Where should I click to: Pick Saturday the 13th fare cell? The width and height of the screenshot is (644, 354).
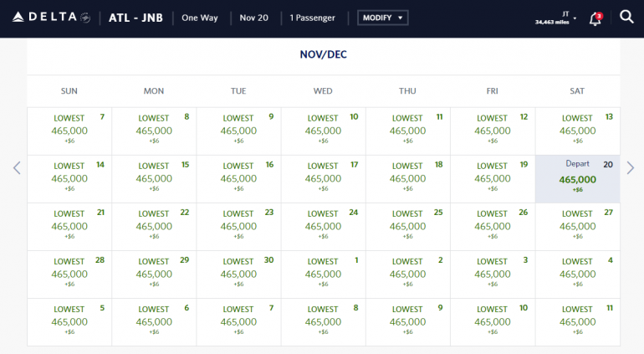577,131
